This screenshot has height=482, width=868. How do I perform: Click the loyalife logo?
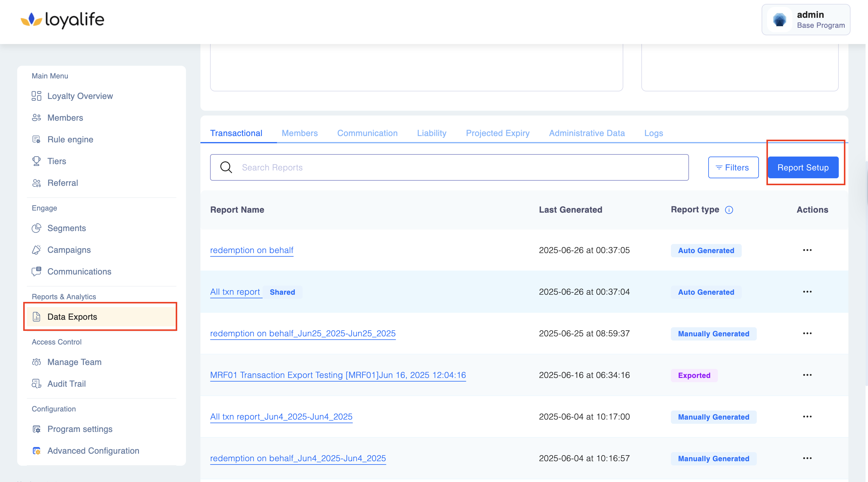[63, 20]
